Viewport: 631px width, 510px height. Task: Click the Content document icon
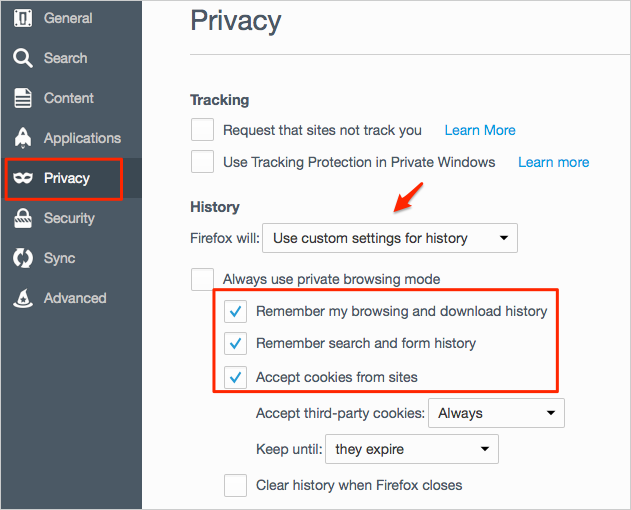23,98
